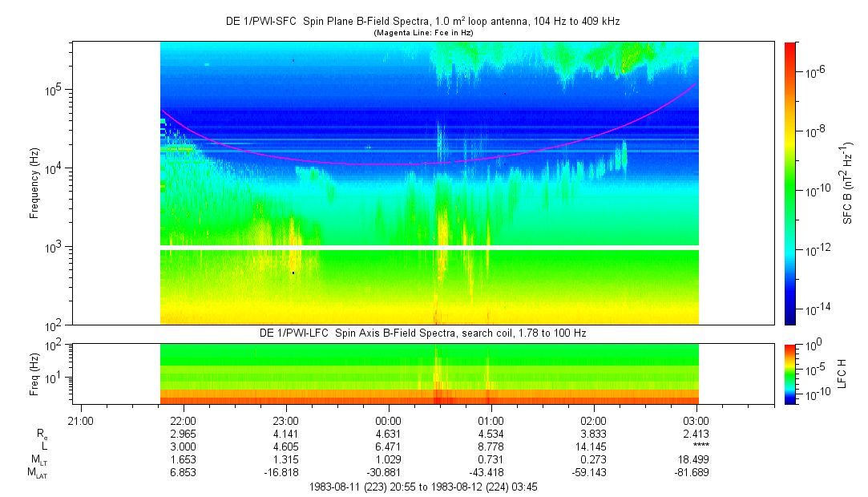
Task: Select the Frequency (Hz) y-axis label
Action: click(34, 184)
